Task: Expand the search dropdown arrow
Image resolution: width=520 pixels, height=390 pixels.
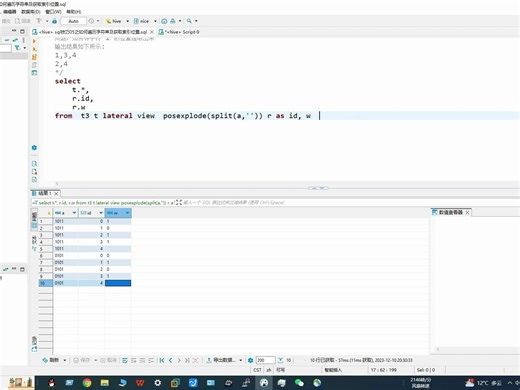Action: (x=196, y=21)
